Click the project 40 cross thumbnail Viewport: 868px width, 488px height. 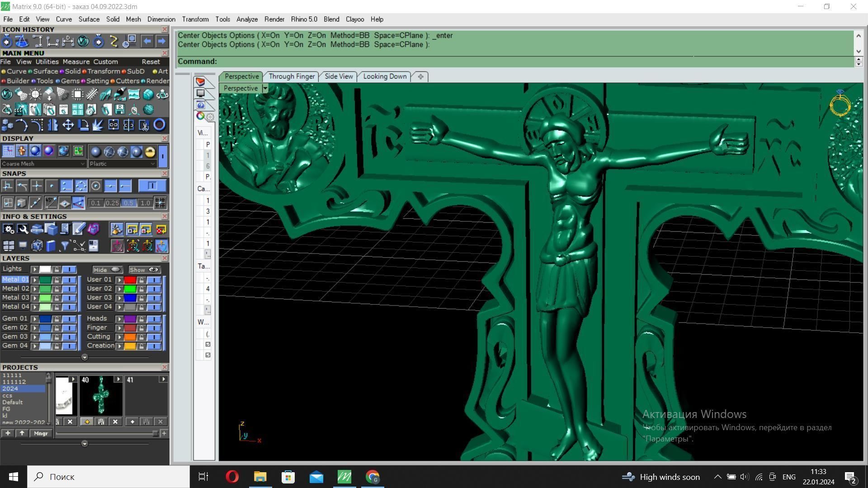pyautogui.click(x=101, y=396)
